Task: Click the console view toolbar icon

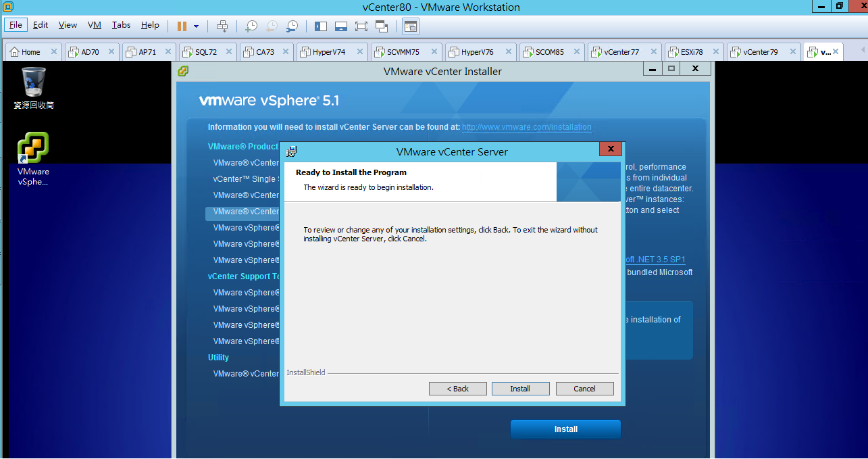Action: [411, 26]
